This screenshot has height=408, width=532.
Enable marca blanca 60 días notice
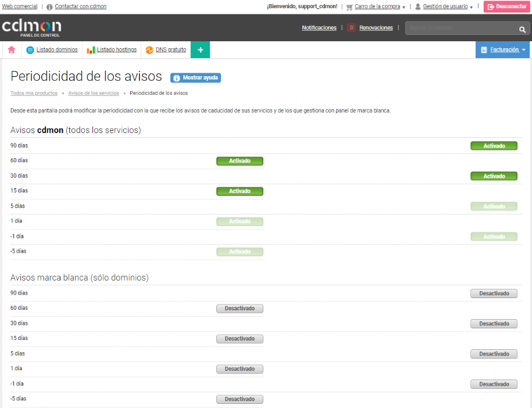[x=240, y=308]
